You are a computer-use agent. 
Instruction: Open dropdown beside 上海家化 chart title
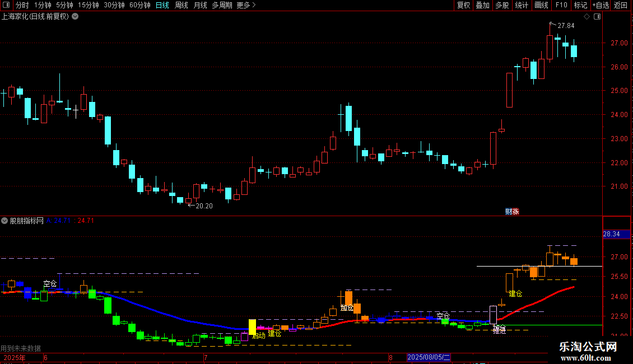point(75,17)
